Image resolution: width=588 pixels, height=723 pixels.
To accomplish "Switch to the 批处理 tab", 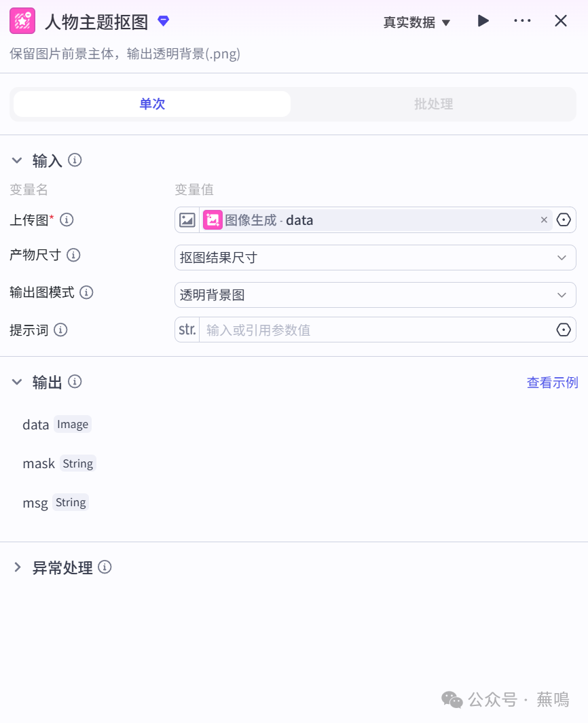I will click(433, 104).
